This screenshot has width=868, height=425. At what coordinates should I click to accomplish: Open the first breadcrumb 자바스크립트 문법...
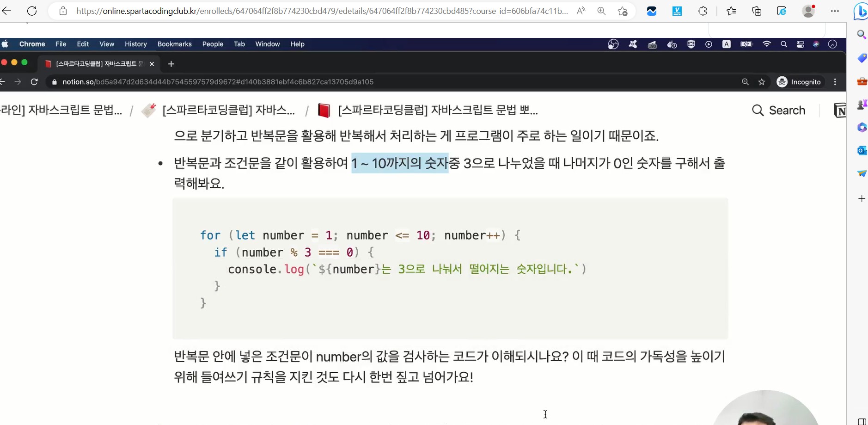(x=61, y=110)
